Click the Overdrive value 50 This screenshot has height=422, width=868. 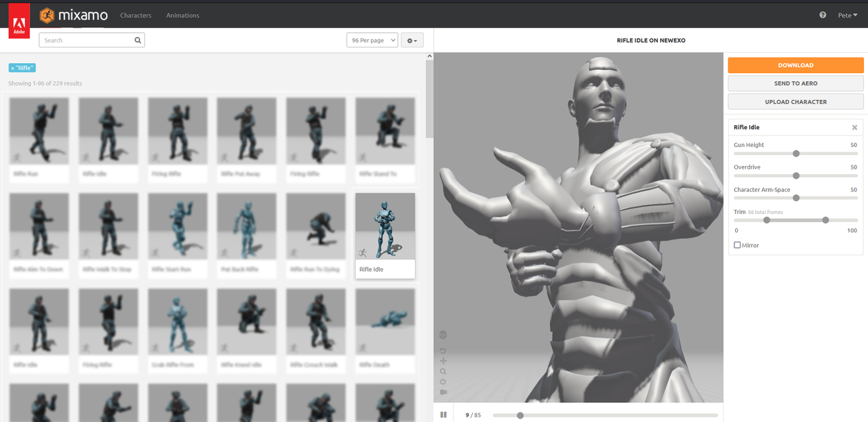854,167
